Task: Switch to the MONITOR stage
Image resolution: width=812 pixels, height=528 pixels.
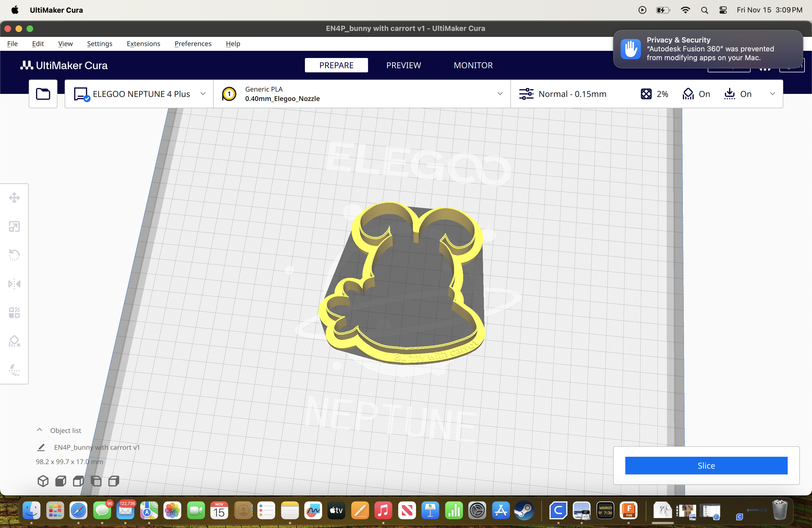Action: pos(473,65)
